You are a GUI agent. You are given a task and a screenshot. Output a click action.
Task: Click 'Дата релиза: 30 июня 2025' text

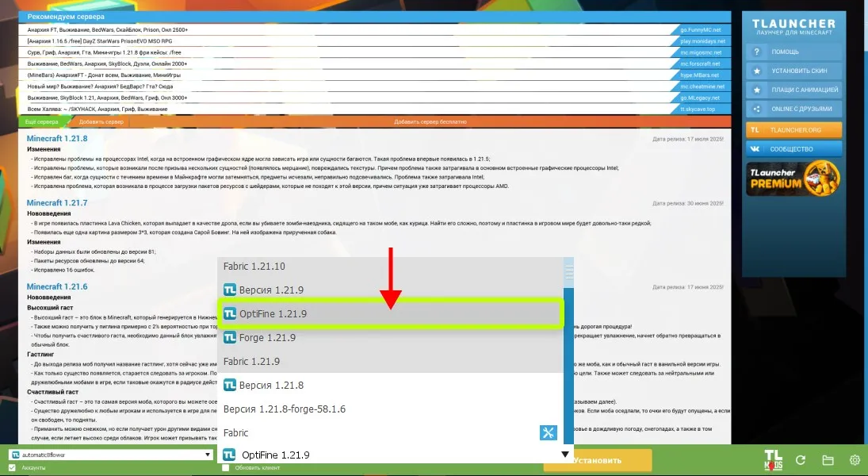tap(687, 203)
